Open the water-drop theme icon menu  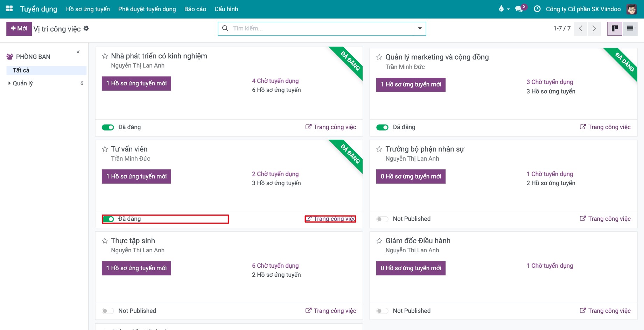point(504,9)
